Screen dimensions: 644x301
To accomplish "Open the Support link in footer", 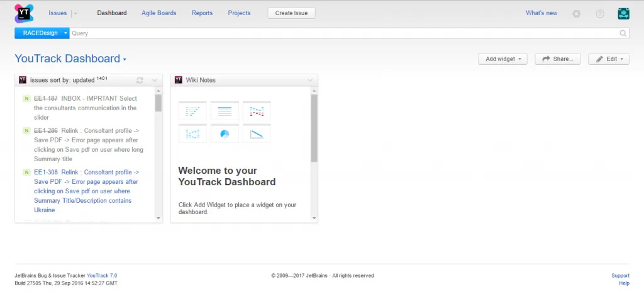I will click(x=620, y=276).
